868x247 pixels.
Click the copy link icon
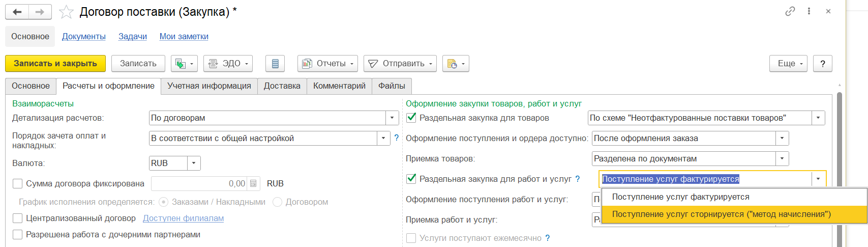click(x=790, y=11)
